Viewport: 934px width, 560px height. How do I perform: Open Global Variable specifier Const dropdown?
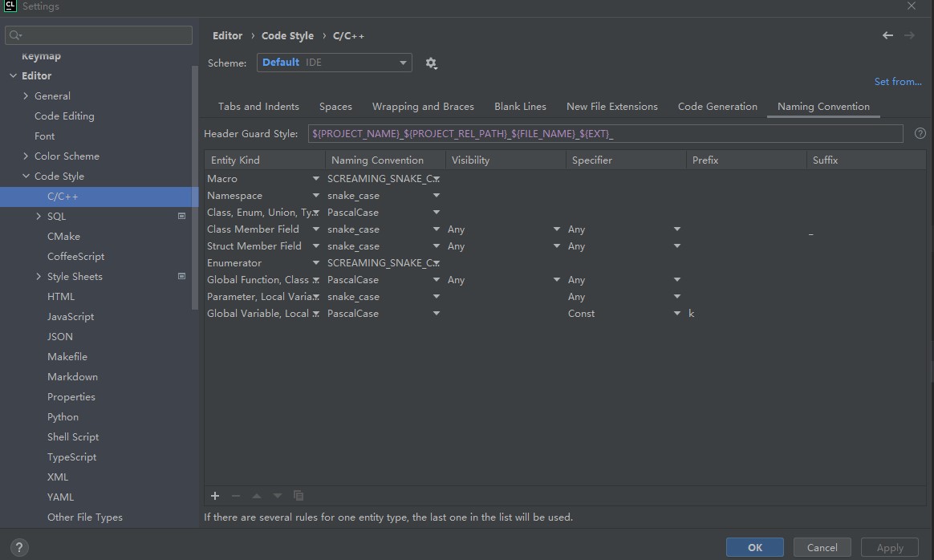[x=677, y=314]
